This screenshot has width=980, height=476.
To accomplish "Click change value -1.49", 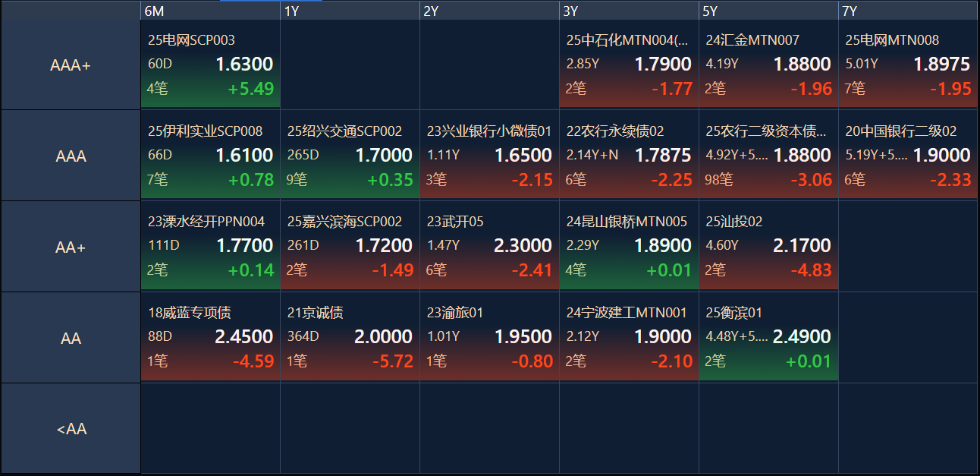I will click(x=392, y=270).
